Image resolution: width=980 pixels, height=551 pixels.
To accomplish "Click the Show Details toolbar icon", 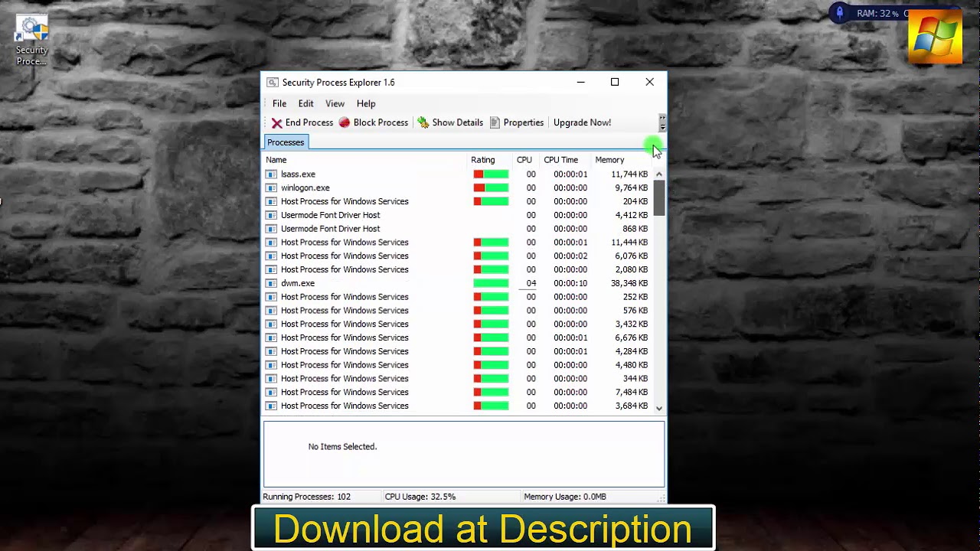I will tap(423, 122).
